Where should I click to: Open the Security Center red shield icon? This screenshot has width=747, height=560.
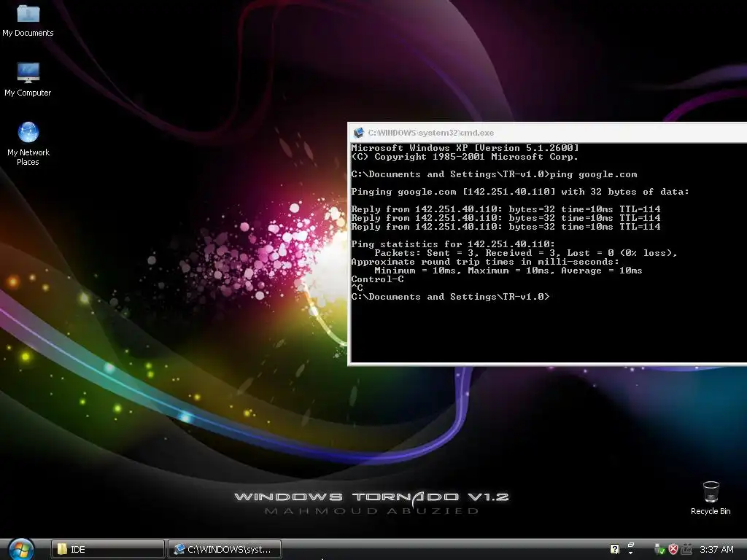click(x=673, y=550)
